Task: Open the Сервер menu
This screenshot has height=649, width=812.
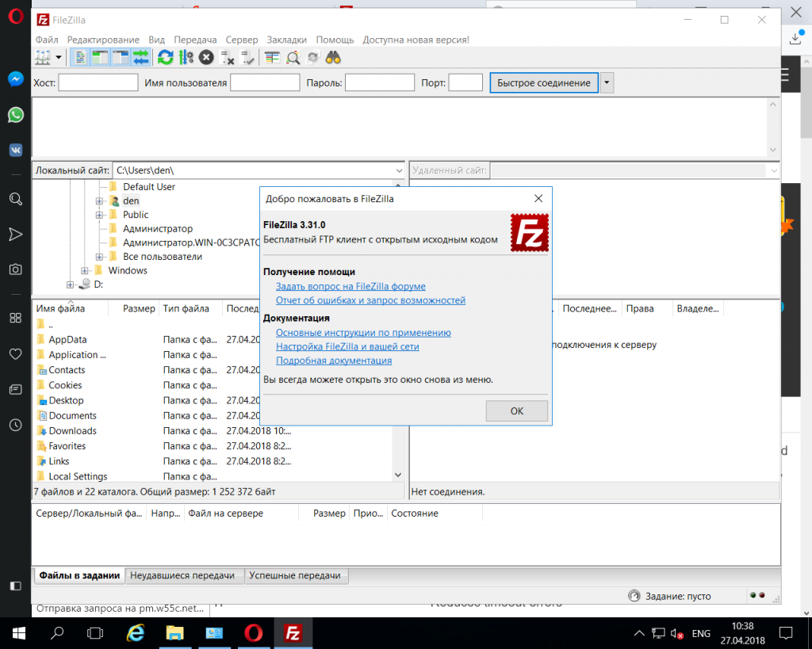Action: coord(241,40)
